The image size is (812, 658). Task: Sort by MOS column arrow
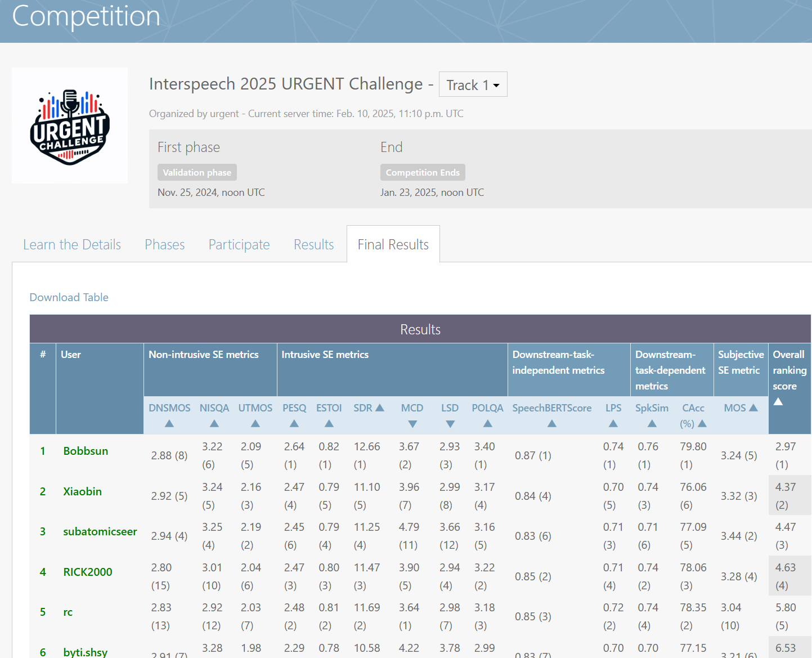pos(753,408)
